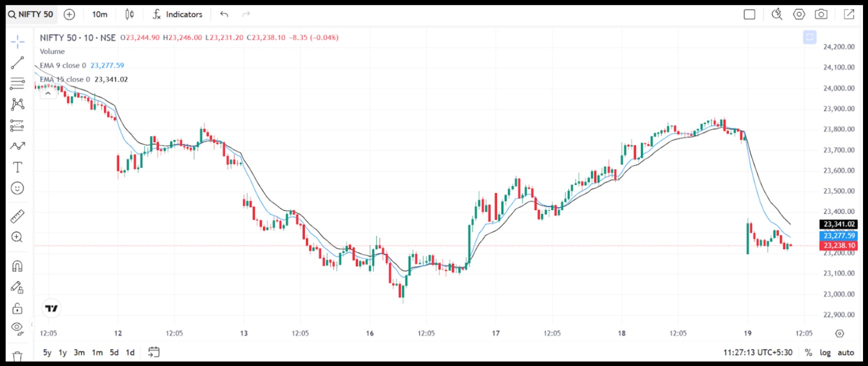Open the emoji icons tool

pos(18,188)
